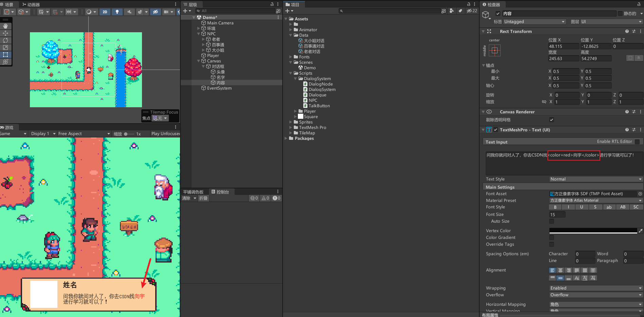Toggle scene lighting bulb icon
Viewport: 644px width, 317px height.
click(117, 12)
